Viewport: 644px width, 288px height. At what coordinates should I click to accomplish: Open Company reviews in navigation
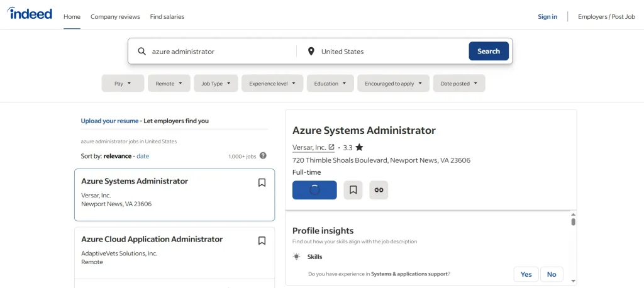[x=115, y=17]
